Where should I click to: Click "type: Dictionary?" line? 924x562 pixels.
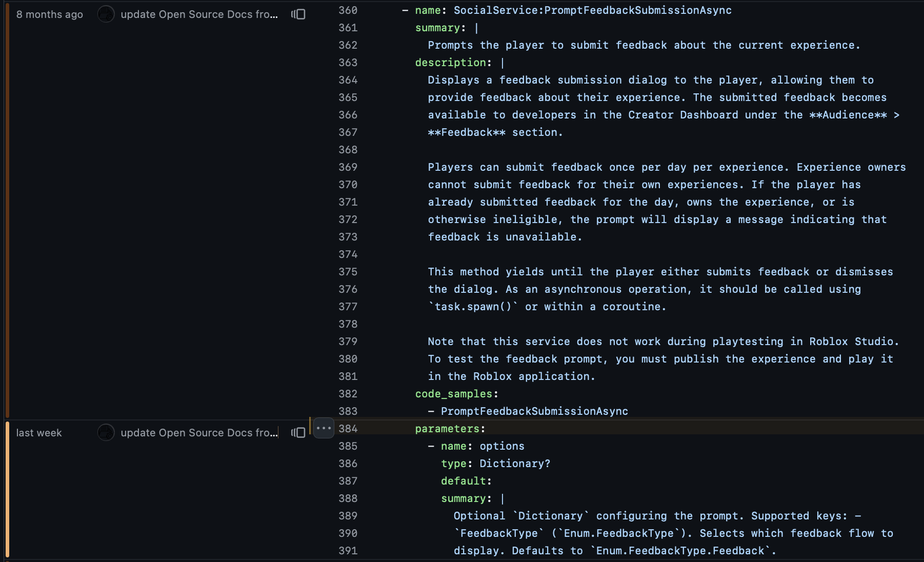pos(495,464)
